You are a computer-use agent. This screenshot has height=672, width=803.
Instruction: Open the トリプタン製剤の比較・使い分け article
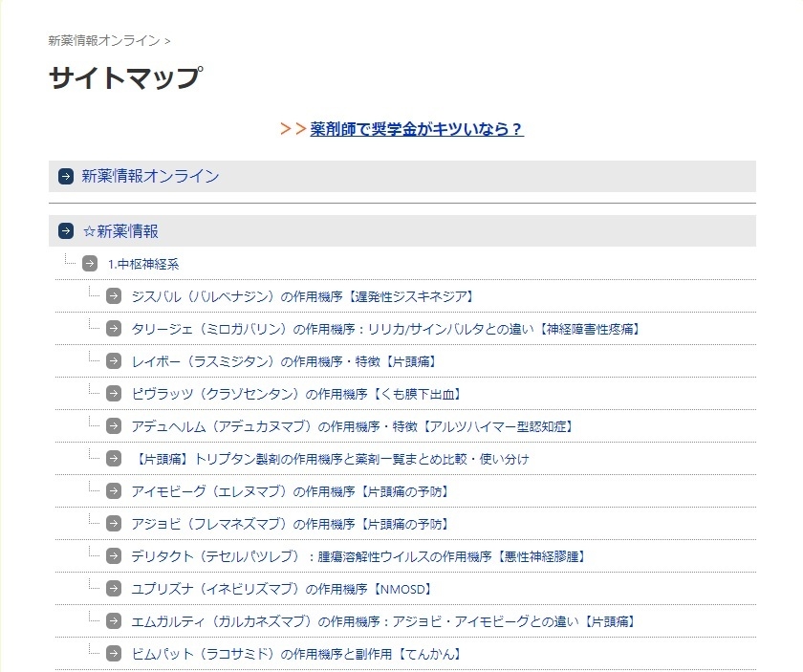325,459
